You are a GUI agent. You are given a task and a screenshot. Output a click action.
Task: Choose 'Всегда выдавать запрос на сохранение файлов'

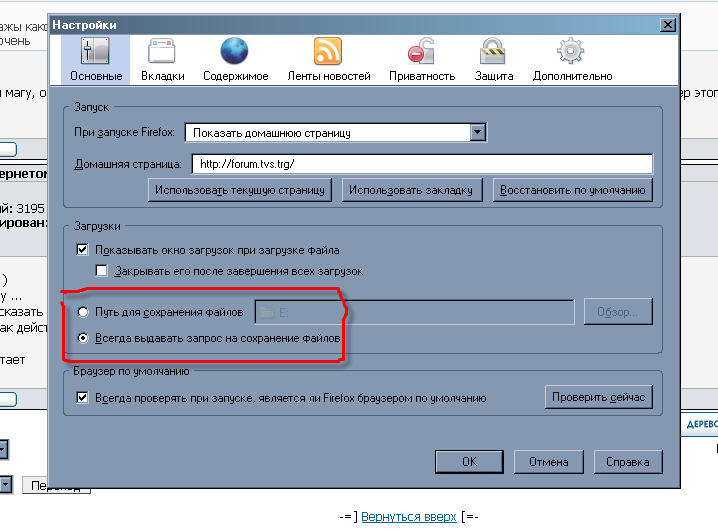click(x=83, y=339)
